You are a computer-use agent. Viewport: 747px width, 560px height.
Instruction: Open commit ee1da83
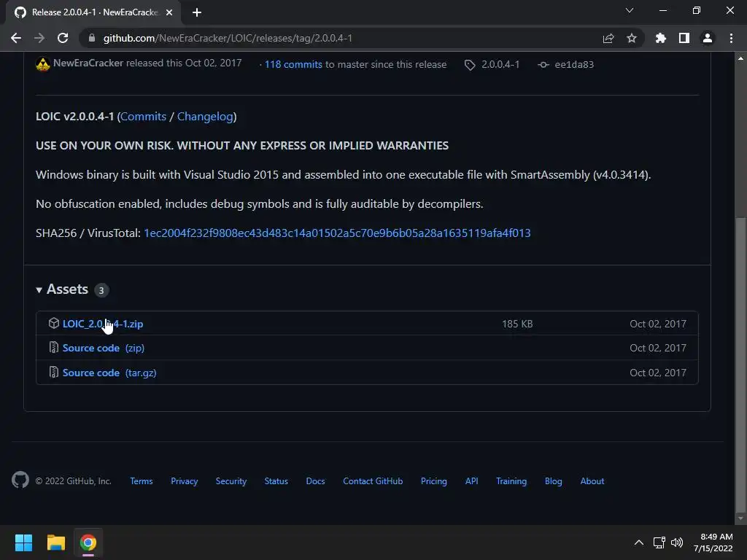[x=574, y=64]
